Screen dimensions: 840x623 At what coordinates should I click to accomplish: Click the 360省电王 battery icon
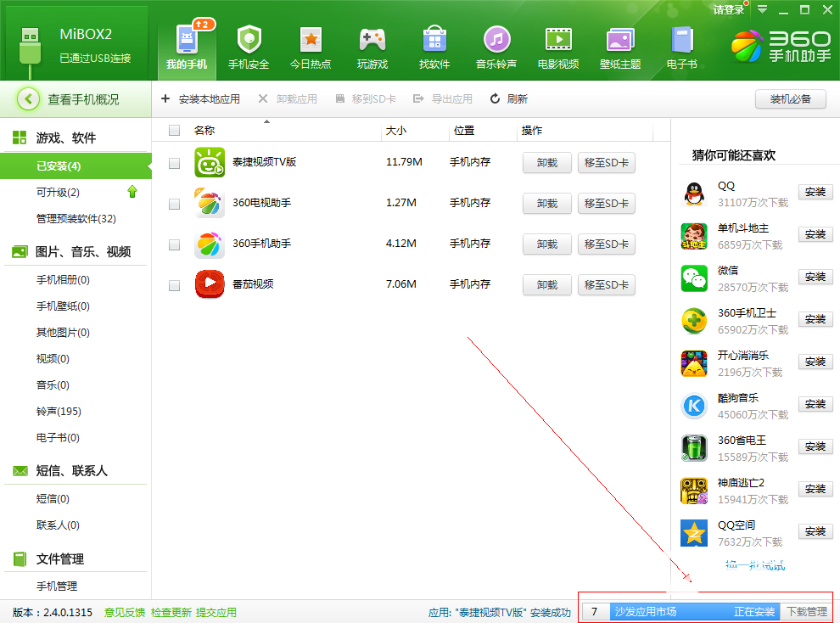[x=694, y=448]
